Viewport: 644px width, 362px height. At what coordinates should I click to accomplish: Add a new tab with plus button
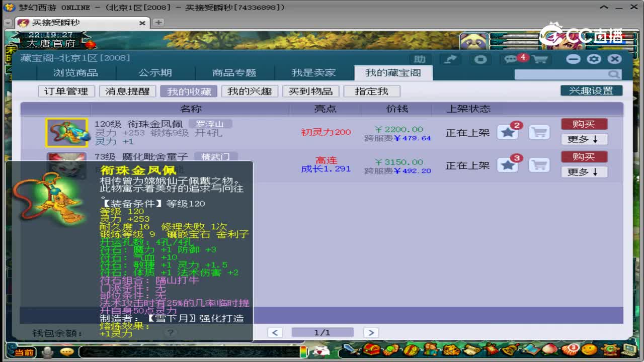coord(158,23)
